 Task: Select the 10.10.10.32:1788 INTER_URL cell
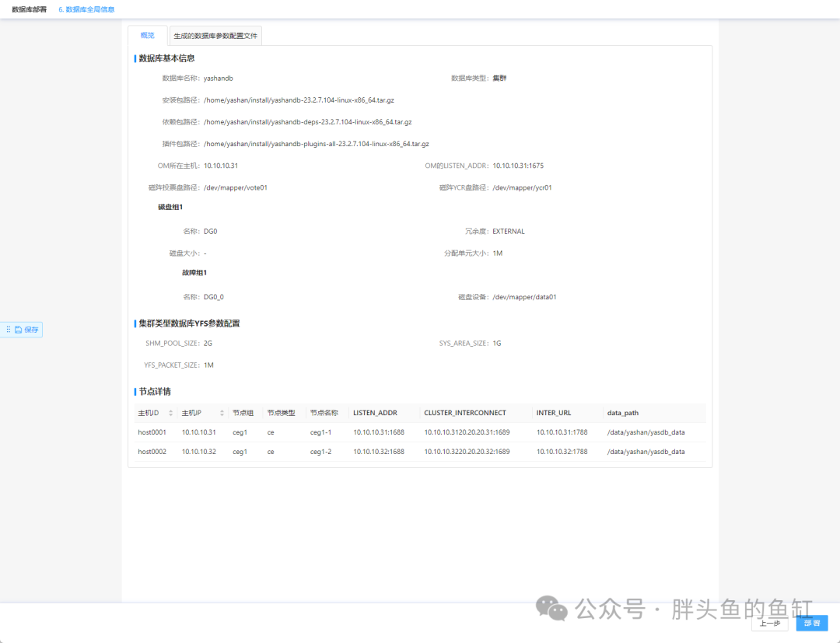(562, 452)
